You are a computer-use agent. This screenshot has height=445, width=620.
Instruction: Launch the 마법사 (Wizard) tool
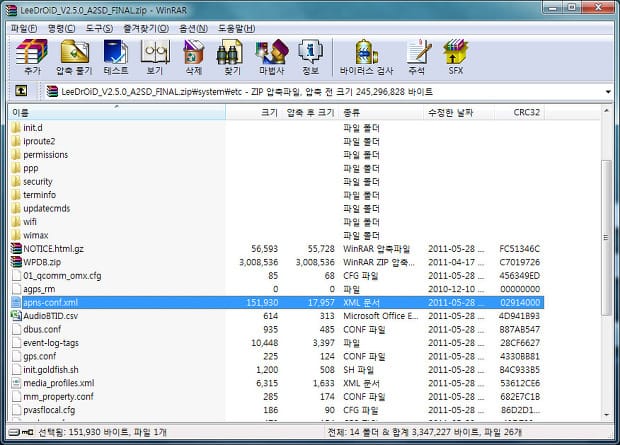click(x=272, y=57)
